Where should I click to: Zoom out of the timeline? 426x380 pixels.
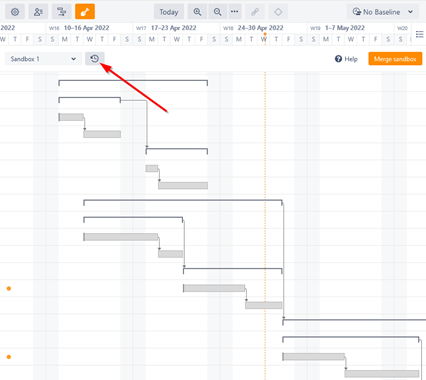click(x=217, y=12)
